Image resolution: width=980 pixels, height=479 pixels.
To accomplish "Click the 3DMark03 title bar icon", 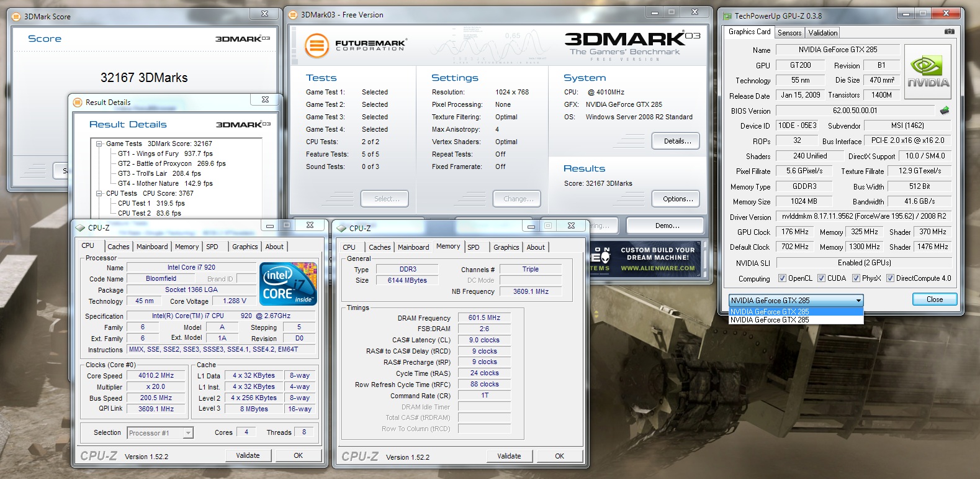I will click(x=294, y=15).
